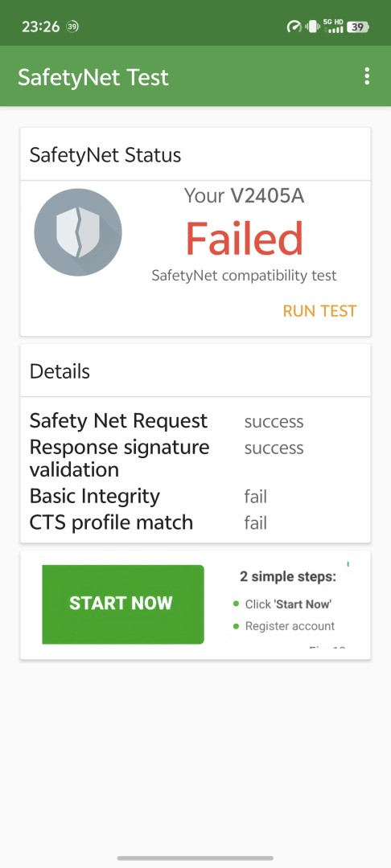Open the three-dot overflow menu
The image size is (391, 868).
[366, 76]
